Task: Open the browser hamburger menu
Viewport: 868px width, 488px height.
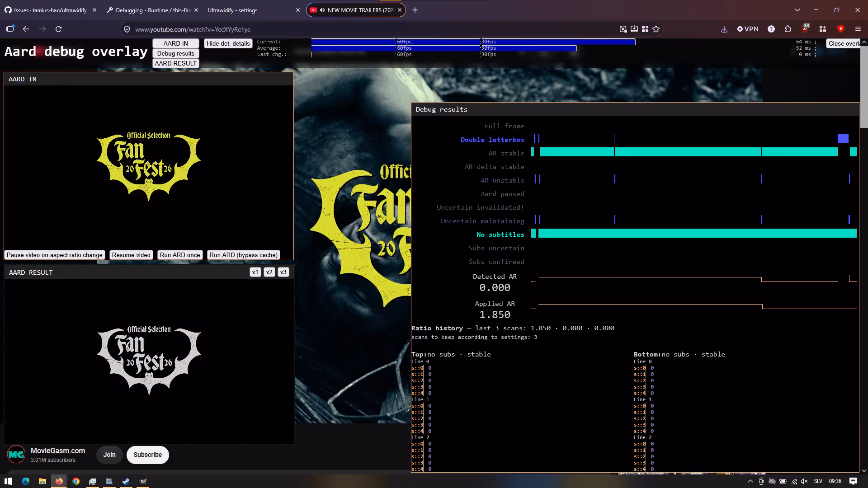Action: [858, 29]
